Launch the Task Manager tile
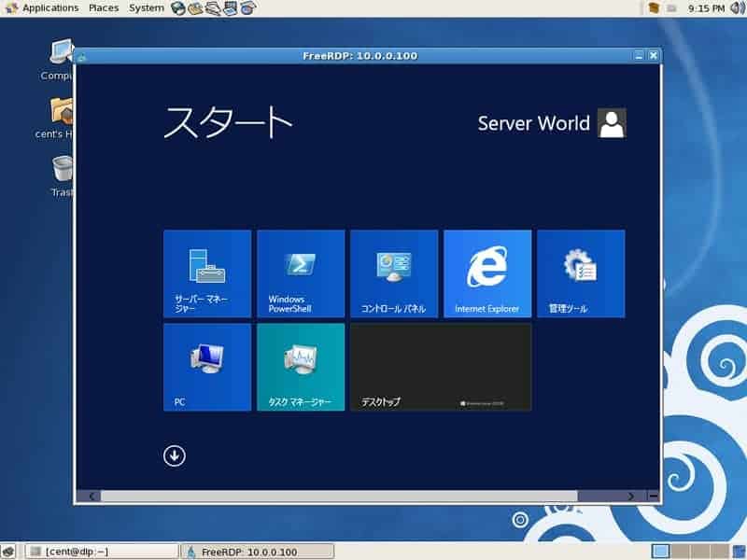Viewport: 747px width, 560px height. pos(301,367)
